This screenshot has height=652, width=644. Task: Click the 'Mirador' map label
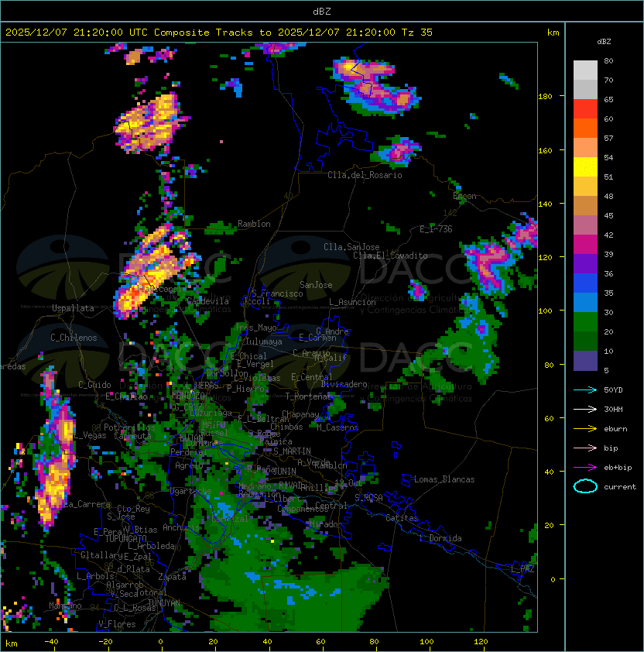(x=327, y=524)
